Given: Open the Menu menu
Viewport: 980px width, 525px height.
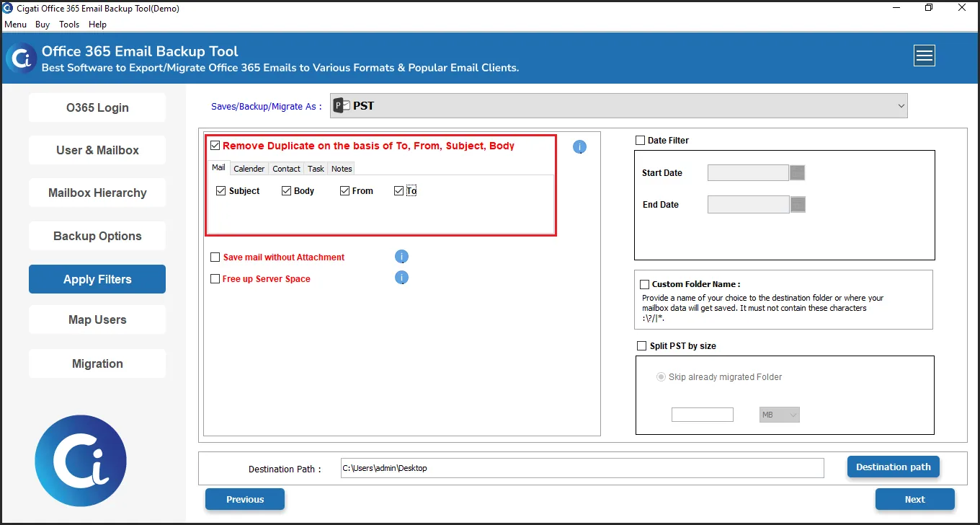Looking at the screenshot, I should click(x=15, y=25).
